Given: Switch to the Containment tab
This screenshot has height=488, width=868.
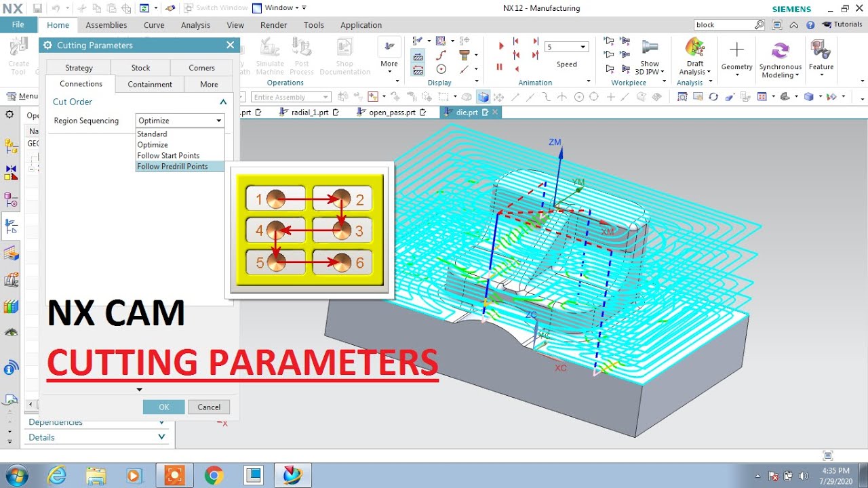Looking at the screenshot, I should coord(150,84).
